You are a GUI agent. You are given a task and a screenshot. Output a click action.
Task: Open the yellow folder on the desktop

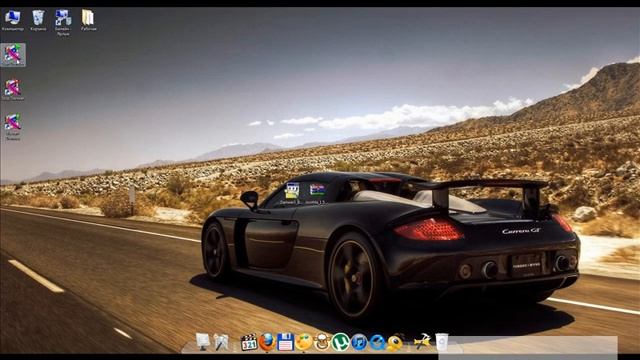88,20
